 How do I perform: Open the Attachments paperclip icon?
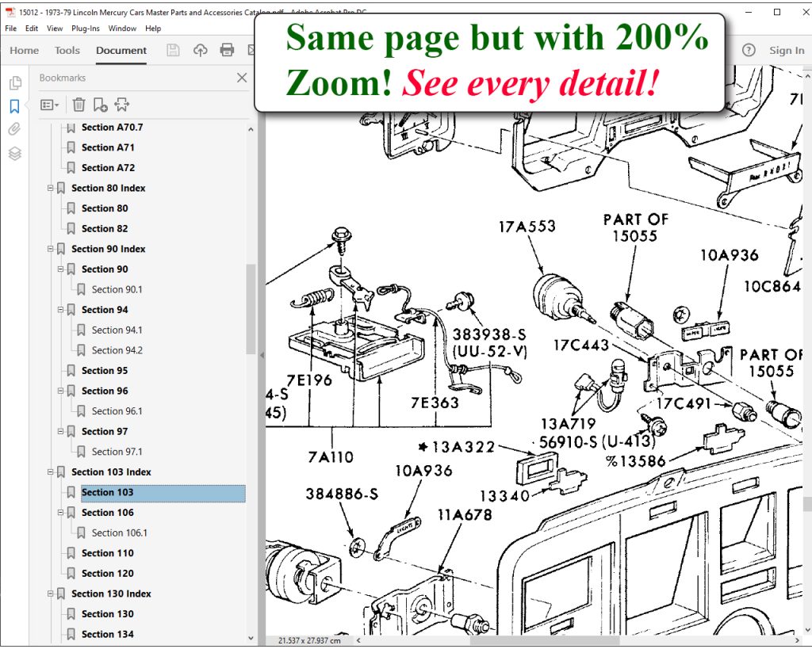coord(14,129)
